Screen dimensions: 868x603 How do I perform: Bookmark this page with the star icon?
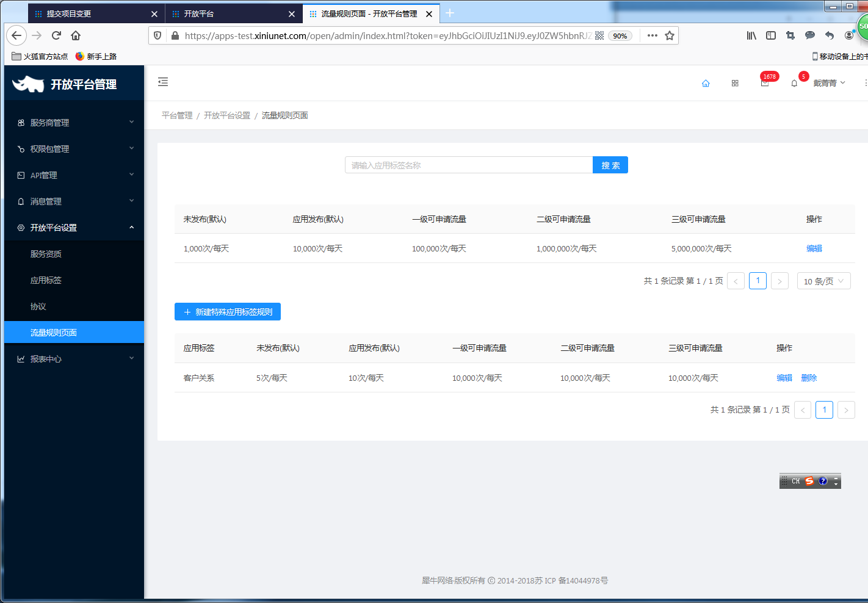point(670,35)
